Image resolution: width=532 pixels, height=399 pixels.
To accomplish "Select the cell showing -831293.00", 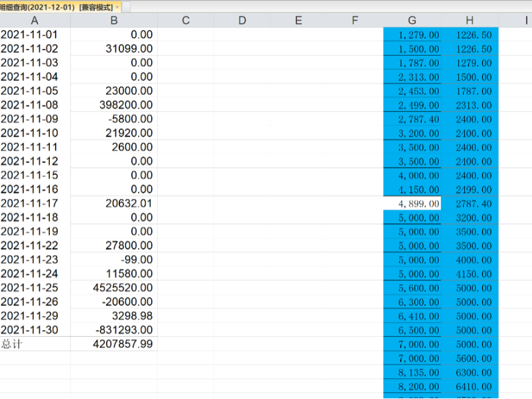I will click(114, 330).
